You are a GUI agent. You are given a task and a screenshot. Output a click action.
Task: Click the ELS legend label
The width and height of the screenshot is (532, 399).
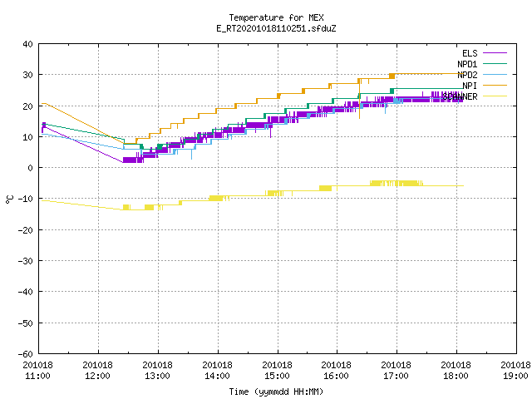click(x=470, y=53)
